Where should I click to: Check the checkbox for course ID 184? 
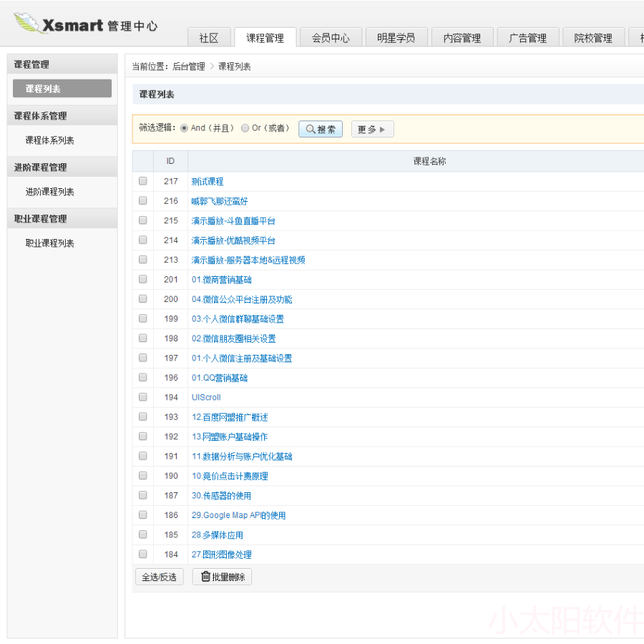[142, 555]
